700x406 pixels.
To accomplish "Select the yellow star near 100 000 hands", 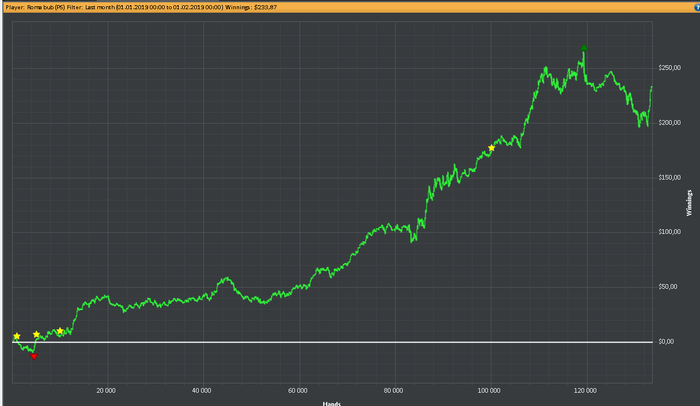I will pyautogui.click(x=492, y=148).
